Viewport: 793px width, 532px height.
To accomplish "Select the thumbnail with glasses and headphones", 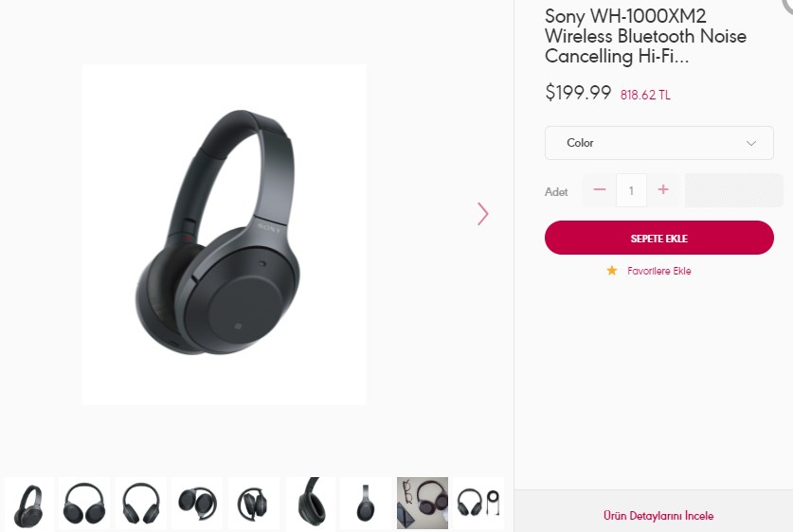I will 423,503.
